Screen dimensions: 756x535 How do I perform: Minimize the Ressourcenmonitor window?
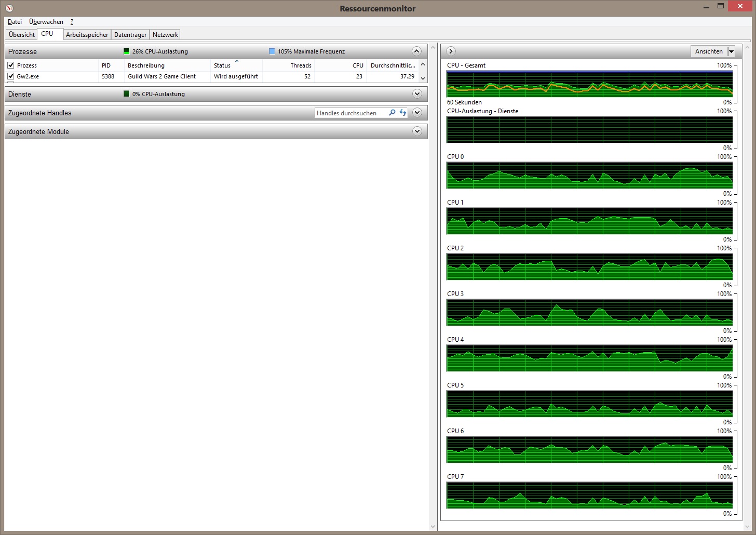coord(706,6)
